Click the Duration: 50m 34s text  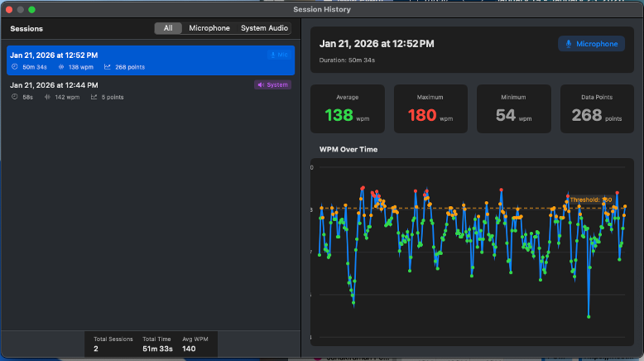[347, 60]
